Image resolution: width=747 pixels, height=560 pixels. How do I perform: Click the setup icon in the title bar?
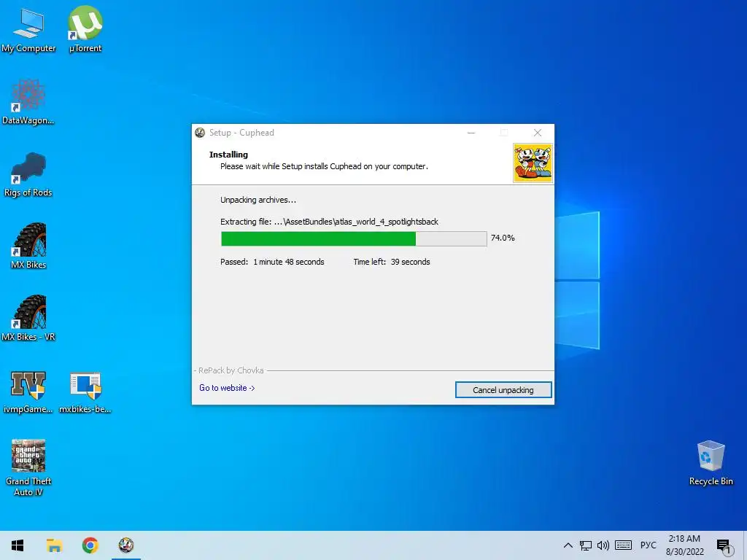point(200,133)
